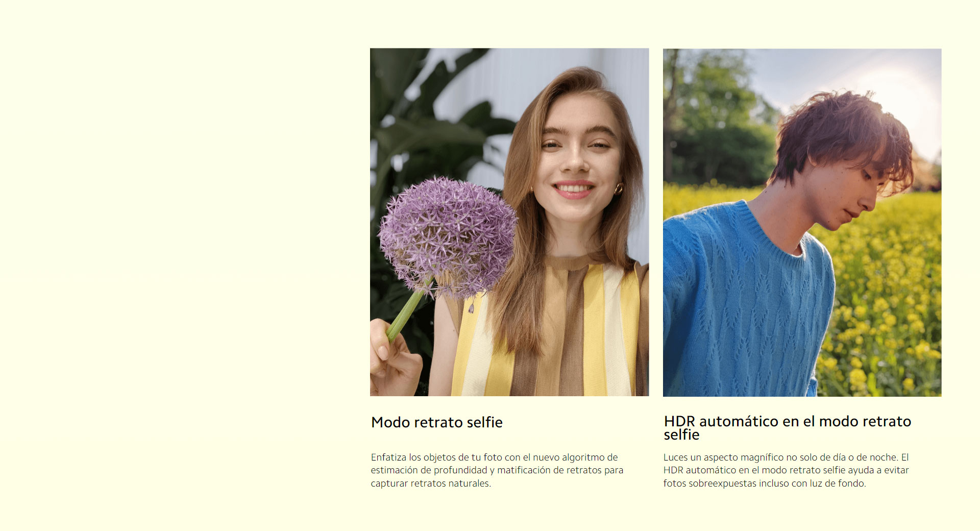Click 'fotos sobreexpuestas incluso con luz' text line
This screenshot has width=980, height=531.
(765, 484)
